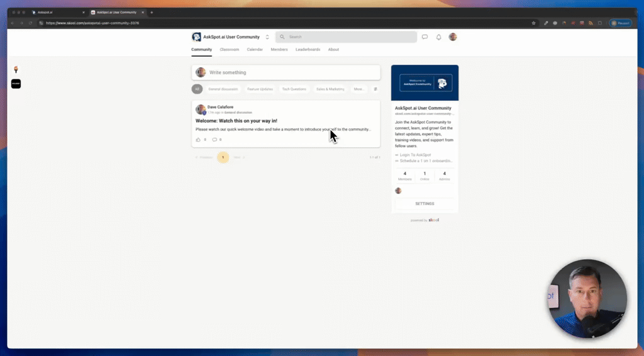Open comments on the welcome post

click(x=214, y=140)
